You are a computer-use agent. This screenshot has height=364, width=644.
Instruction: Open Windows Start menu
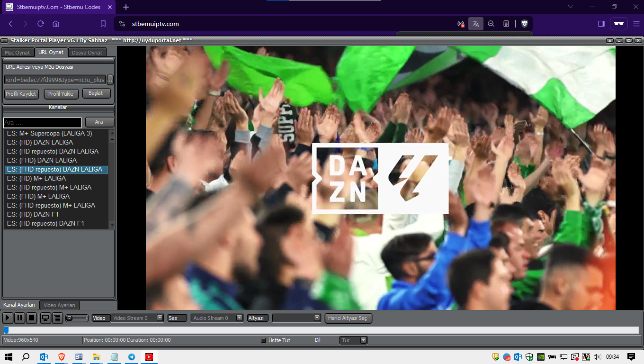tap(8, 357)
